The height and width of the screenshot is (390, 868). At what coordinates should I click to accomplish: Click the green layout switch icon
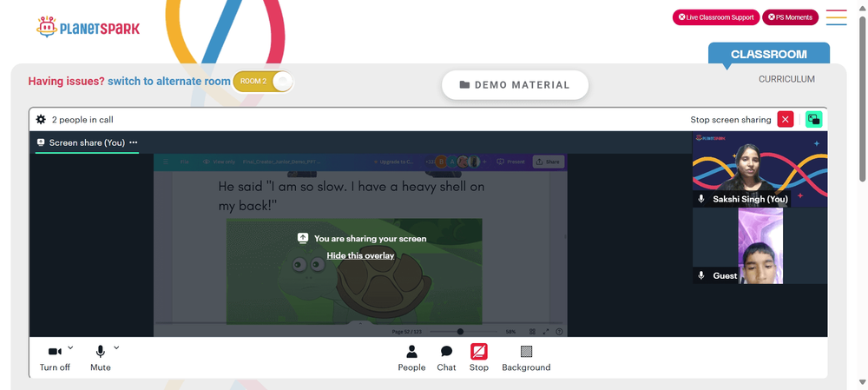pyautogui.click(x=814, y=119)
